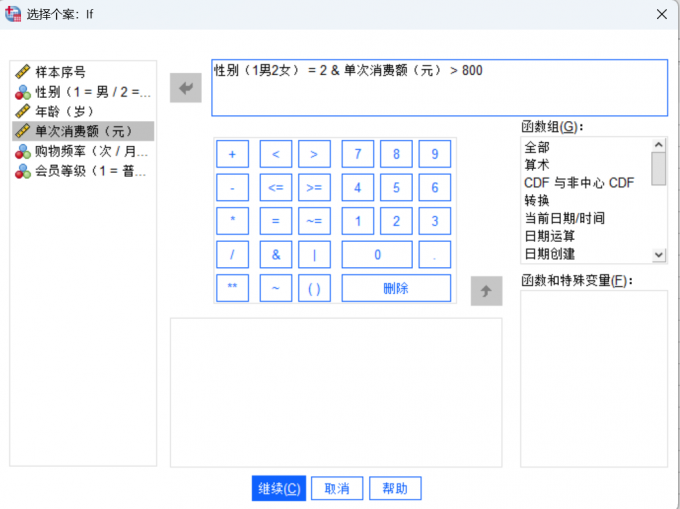Click function group list scroll-down arrow
This screenshot has width=680, height=509.
(659, 255)
